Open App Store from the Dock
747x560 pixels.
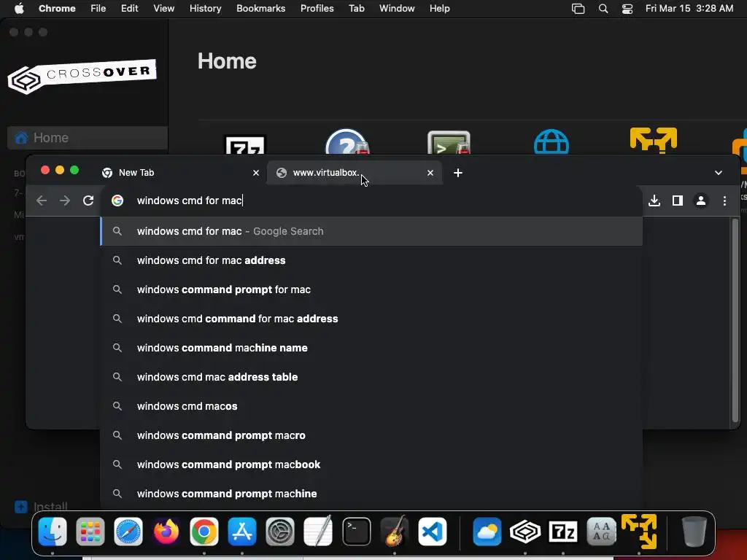242,532
